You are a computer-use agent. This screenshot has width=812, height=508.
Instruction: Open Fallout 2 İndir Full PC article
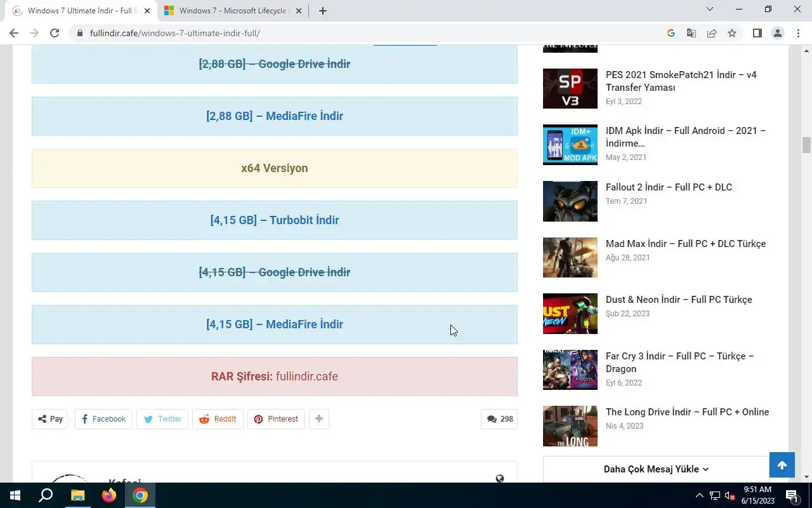(669, 187)
